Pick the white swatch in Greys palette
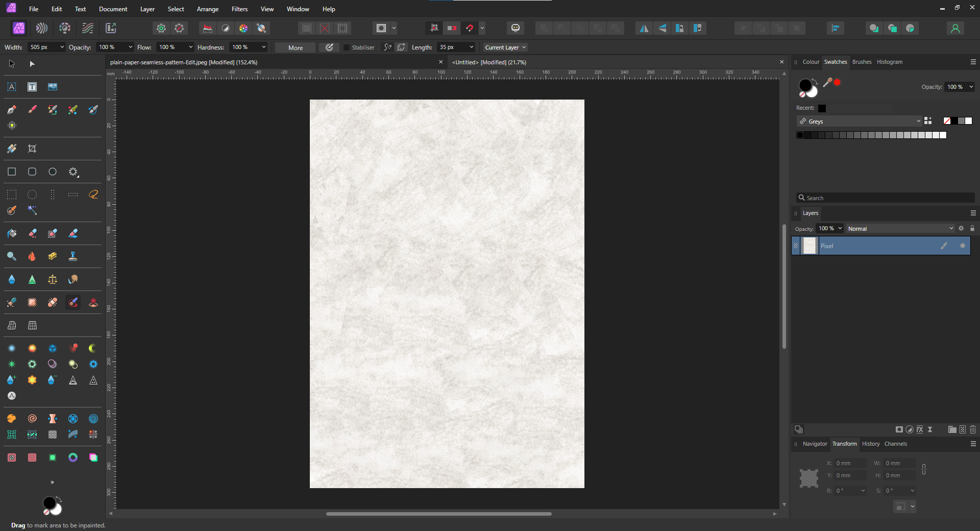The height and width of the screenshot is (531, 980). point(943,135)
